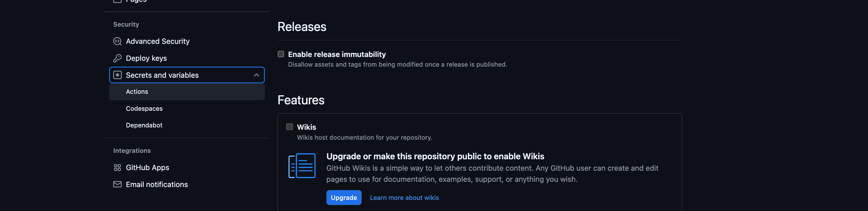Collapse the Secrets and variables chevron
The height and width of the screenshot is (211, 868).
[256, 75]
